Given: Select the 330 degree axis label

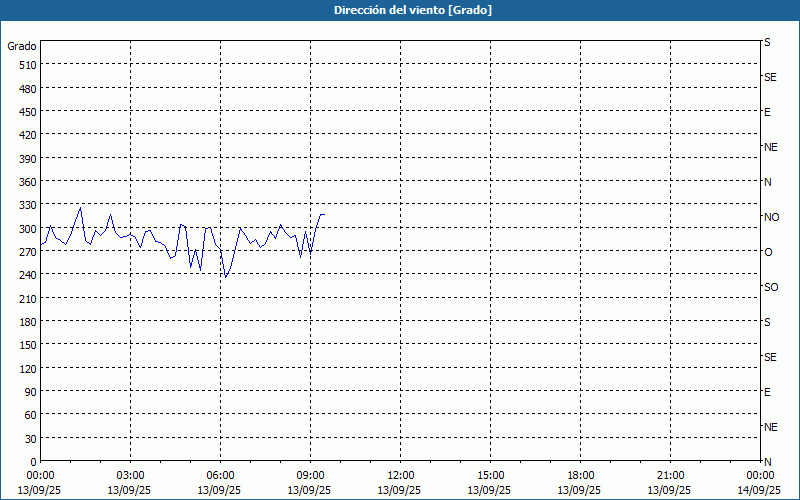Looking at the screenshot, I should 28,205.
